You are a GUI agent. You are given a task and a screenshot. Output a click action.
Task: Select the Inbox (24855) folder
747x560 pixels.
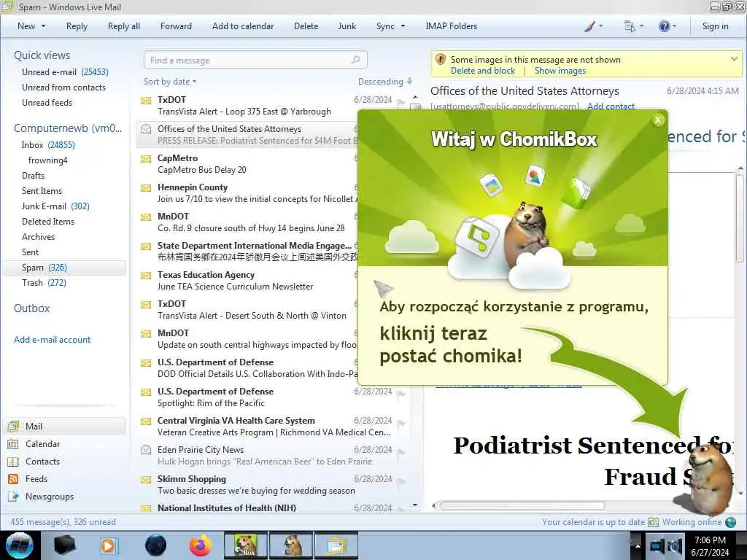point(47,145)
